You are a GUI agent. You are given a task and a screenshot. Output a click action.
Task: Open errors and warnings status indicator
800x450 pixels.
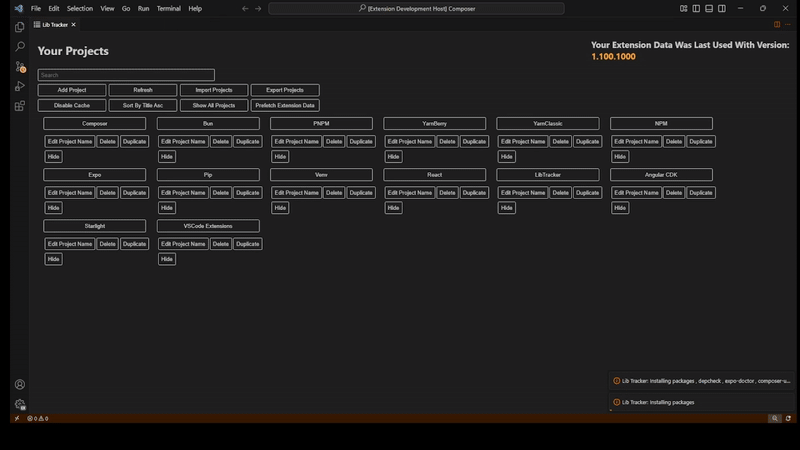[x=37, y=418]
